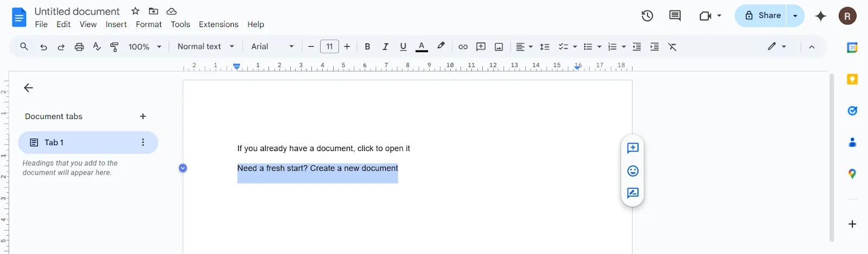Open Google Calendar side panel

tap(852, 48)
